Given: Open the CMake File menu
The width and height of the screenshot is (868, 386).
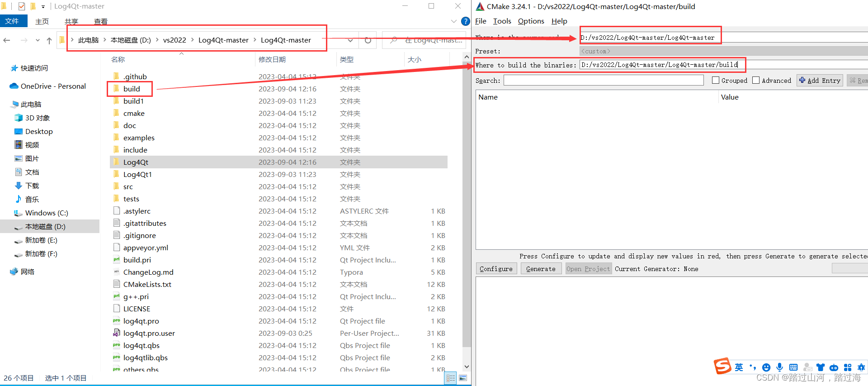Looking at the screenshot, I should (481, 21).
